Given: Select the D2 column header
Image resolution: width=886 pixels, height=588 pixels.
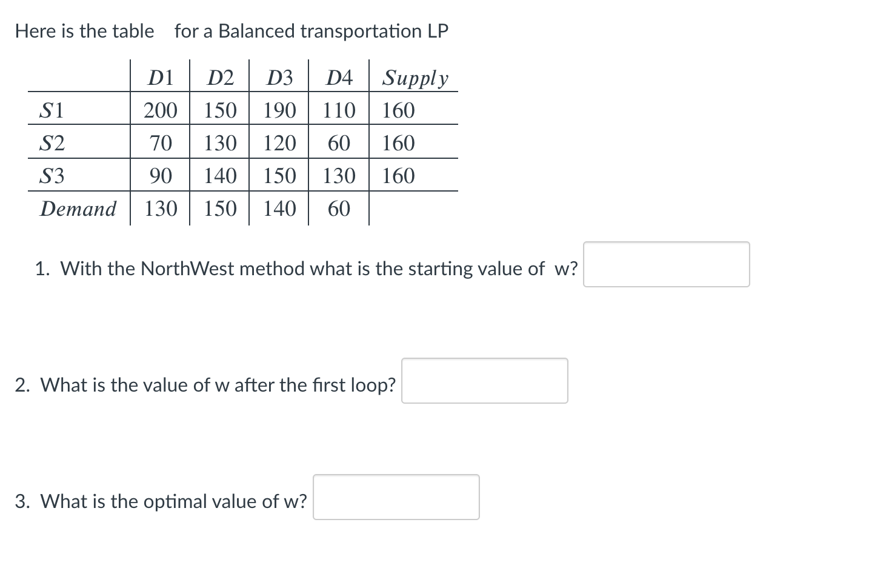Looking at the screenshot, I should (x=219, y=77).
